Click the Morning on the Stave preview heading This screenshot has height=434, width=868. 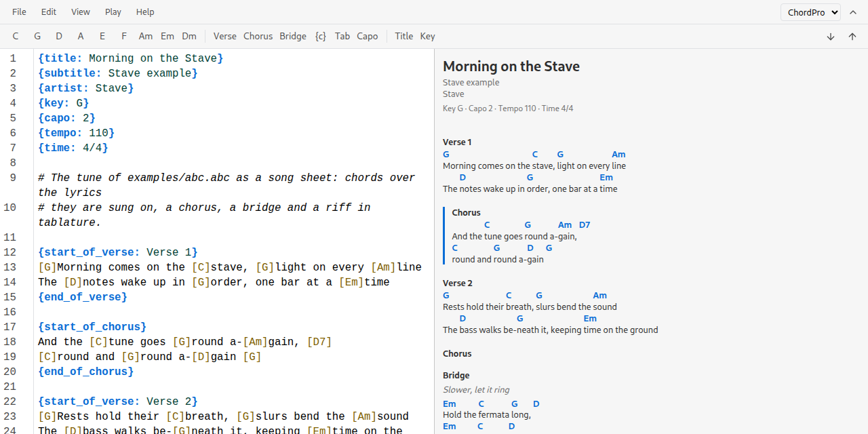click(511, 66)
